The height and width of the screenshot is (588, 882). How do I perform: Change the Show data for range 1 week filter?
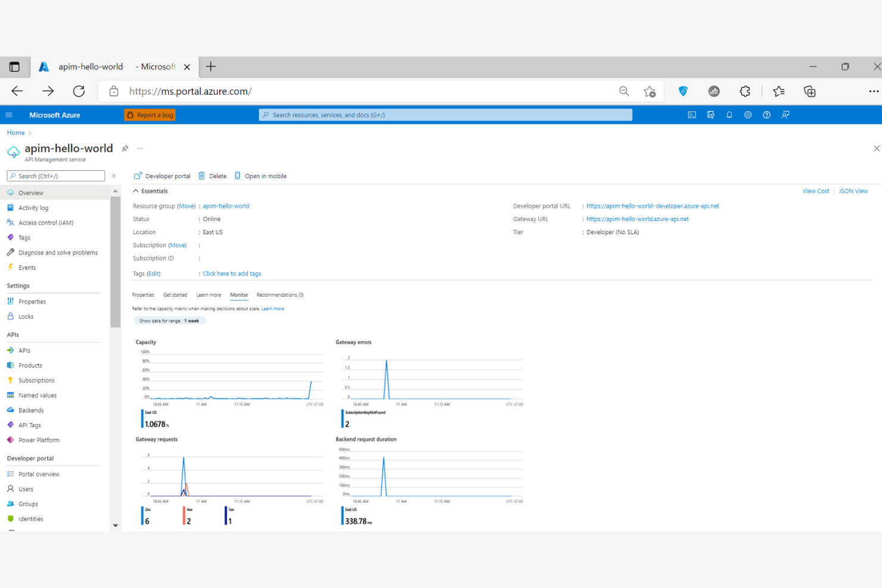[x=169, y=321]
